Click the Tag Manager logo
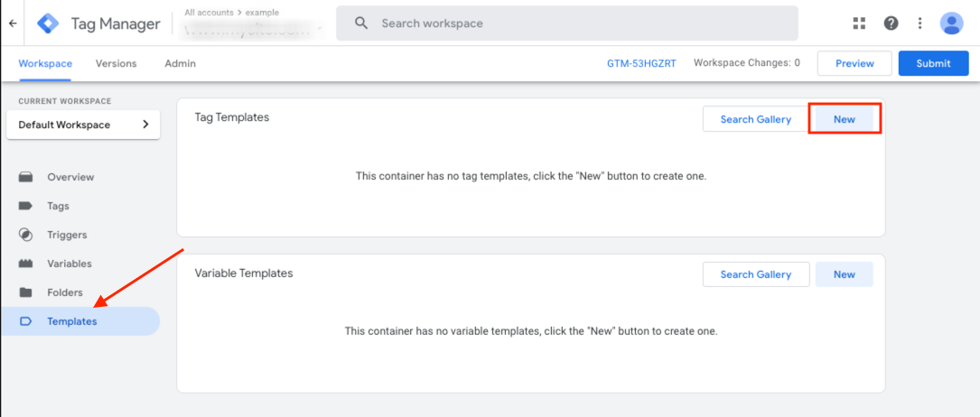This screenshot has height=417, width=980. (48, 23)
